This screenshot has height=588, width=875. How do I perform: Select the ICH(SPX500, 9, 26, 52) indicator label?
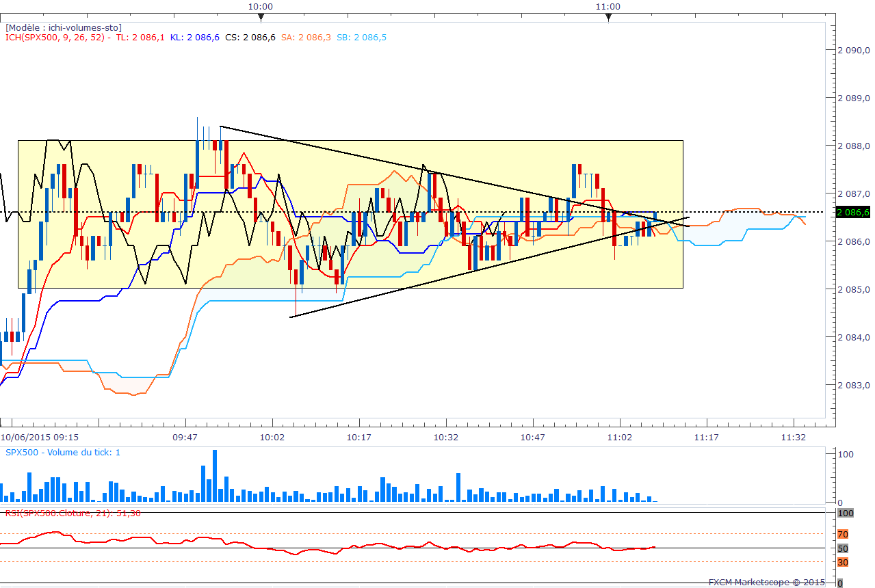pyautogui.click(x=55, y=37)
